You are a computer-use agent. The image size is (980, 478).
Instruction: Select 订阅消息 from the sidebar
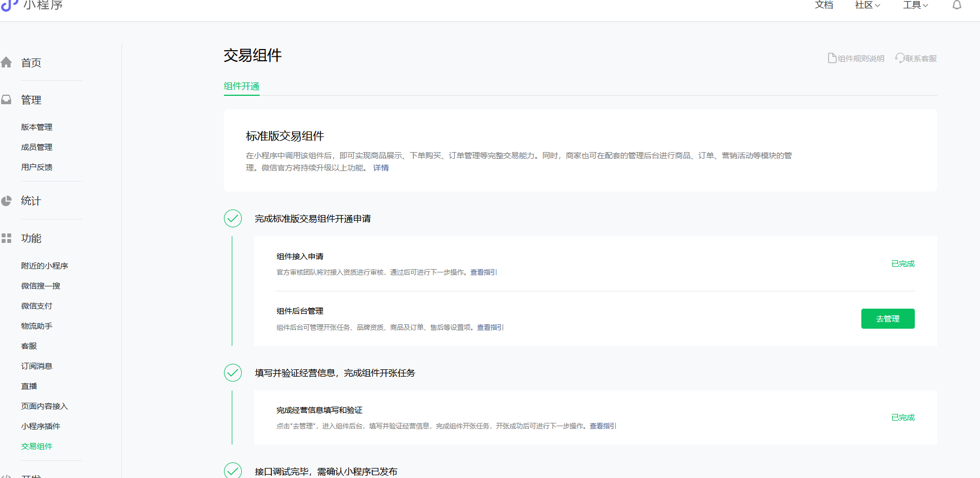(37, 366)
